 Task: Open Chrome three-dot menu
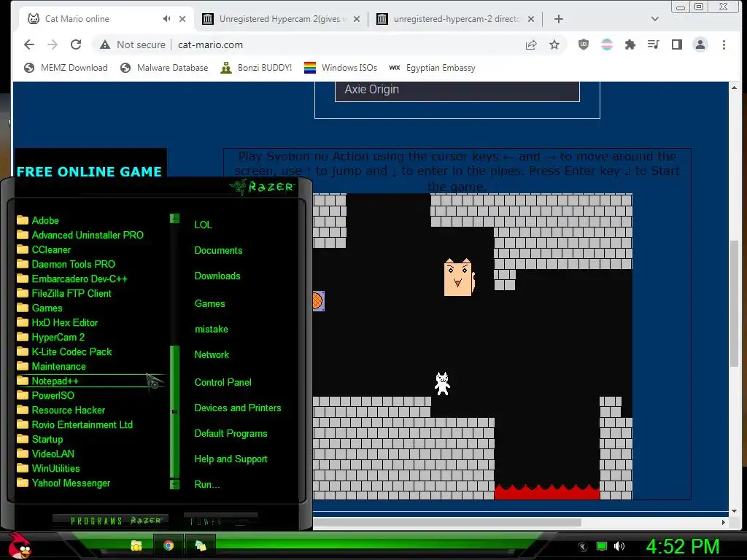coord(724,44)
